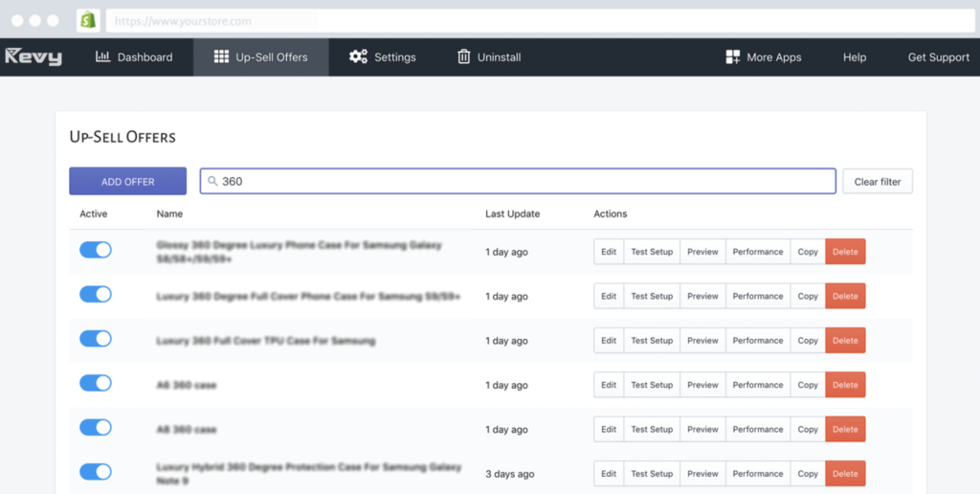Screen dimensions: 980x494
Task: Focus the search field containing 360
Action: [518, 181]
